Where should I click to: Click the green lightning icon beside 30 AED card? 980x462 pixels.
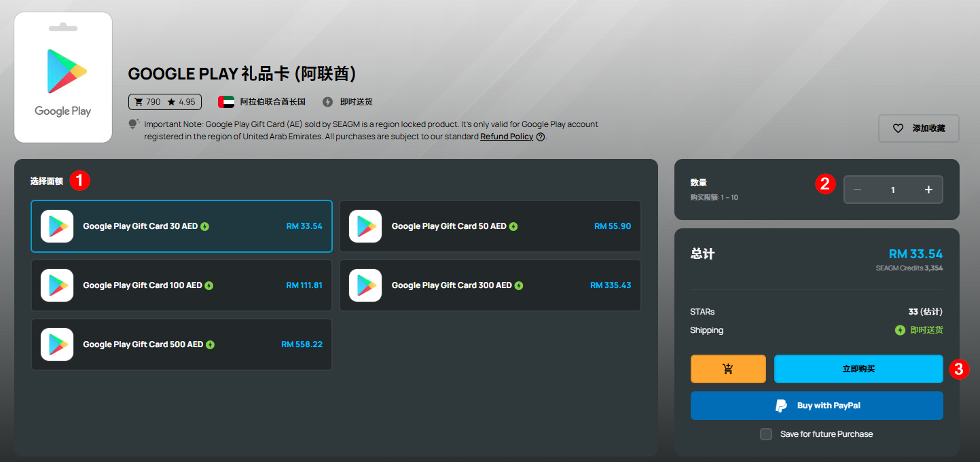pos(205,226)
